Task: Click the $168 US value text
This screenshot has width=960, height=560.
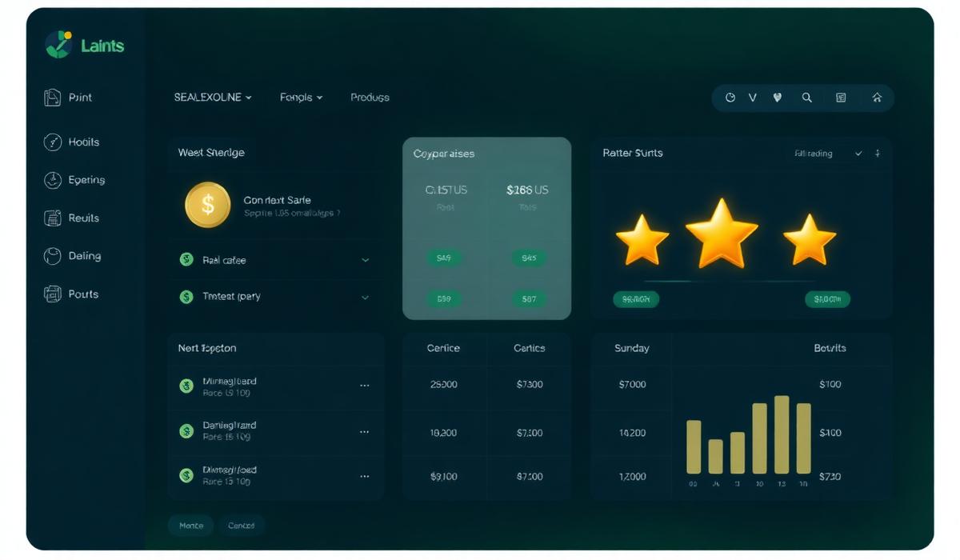Action: point(527,190)
